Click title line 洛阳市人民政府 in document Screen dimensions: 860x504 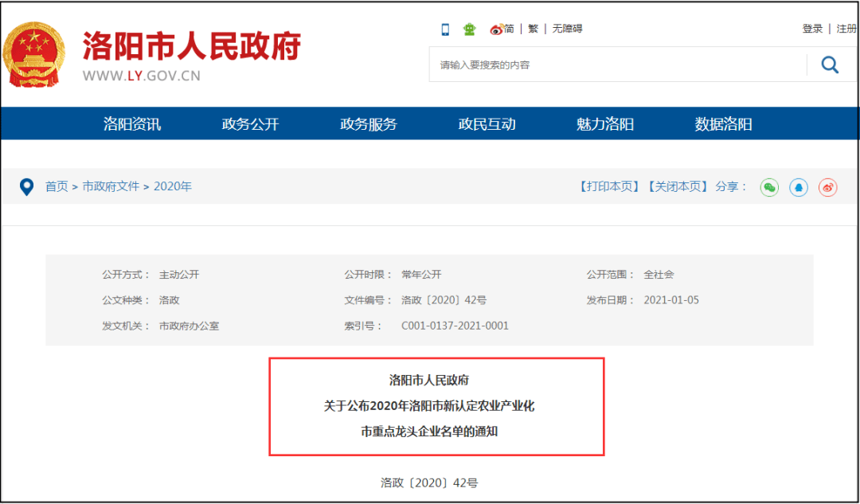(429, 380)
